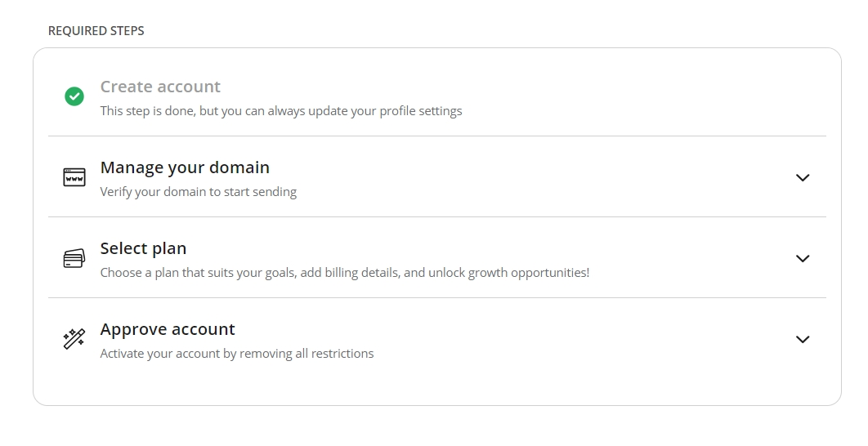The width and height of the screenshot is (868, 446).
Task: Click the credit card plan icon
Action: pos(74,258)
